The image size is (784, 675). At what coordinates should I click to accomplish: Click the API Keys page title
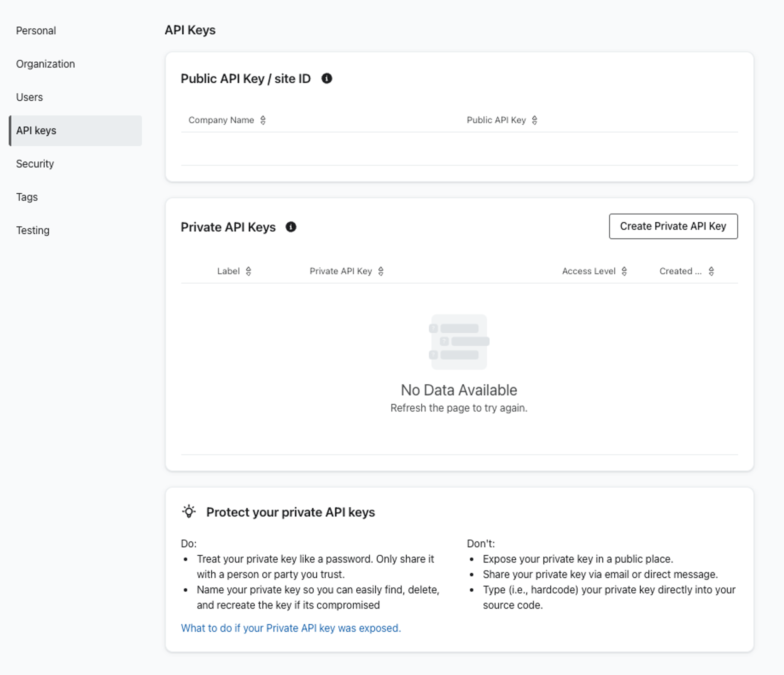190,30
